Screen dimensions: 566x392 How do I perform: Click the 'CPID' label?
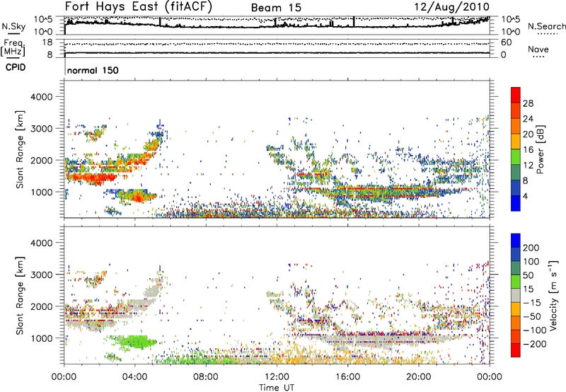coord(16,67)
